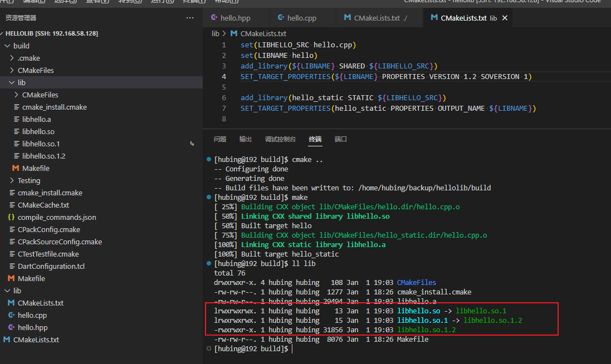Screen dimensions: 611x364
Task: Open libhello.a in the file tree
Action: (36, 120)
